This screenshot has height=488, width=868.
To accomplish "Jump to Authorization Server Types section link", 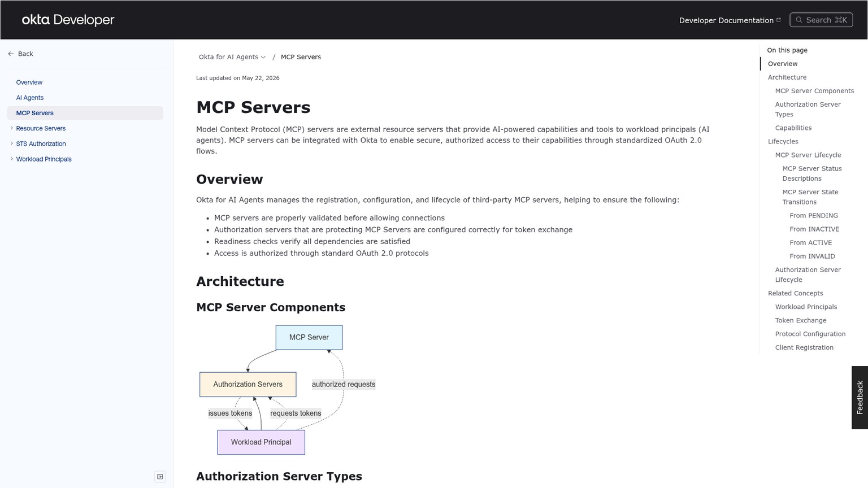I will [x=808, y=109].
